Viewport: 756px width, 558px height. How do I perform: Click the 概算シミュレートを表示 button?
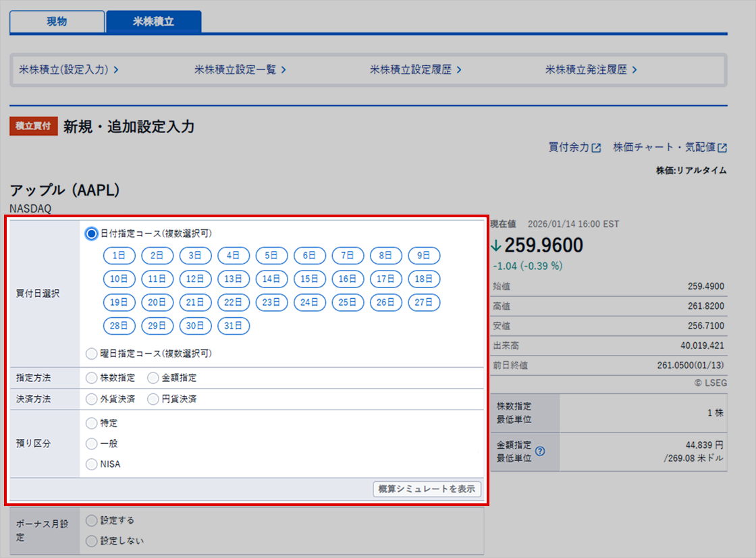coord(427,489)
